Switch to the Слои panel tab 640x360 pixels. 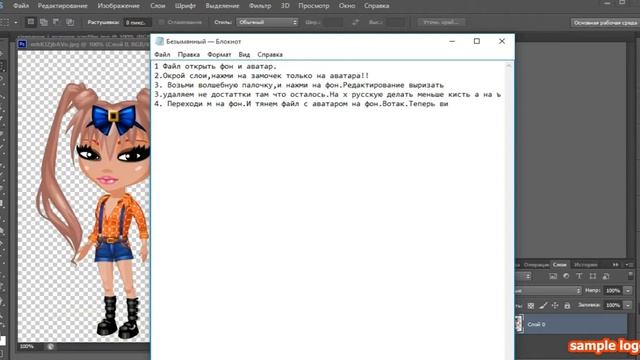[x=559, y=264]
